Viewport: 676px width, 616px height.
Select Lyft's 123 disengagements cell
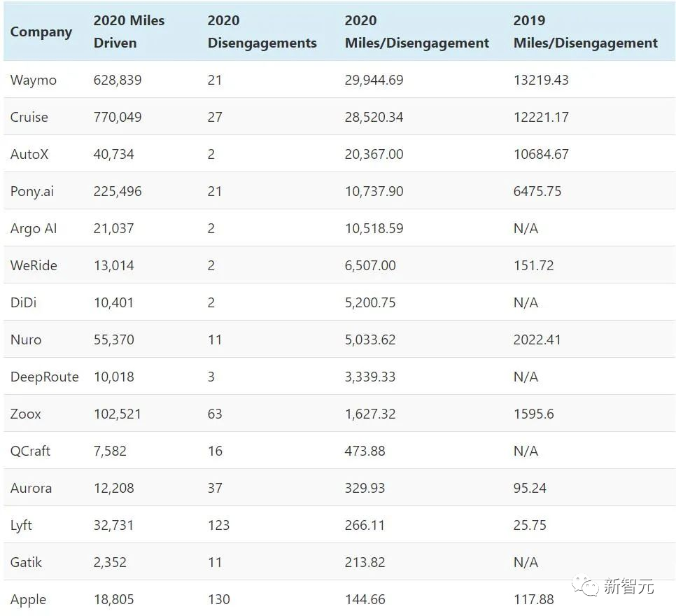coord(218,525)
